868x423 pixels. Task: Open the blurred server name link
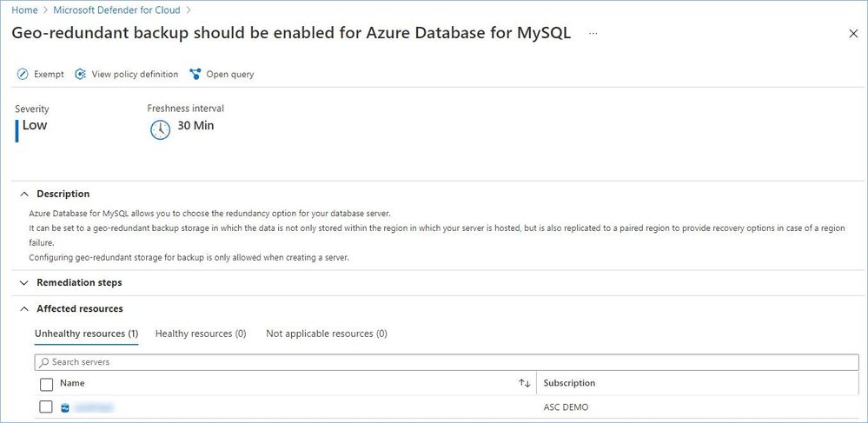(94, 407)
